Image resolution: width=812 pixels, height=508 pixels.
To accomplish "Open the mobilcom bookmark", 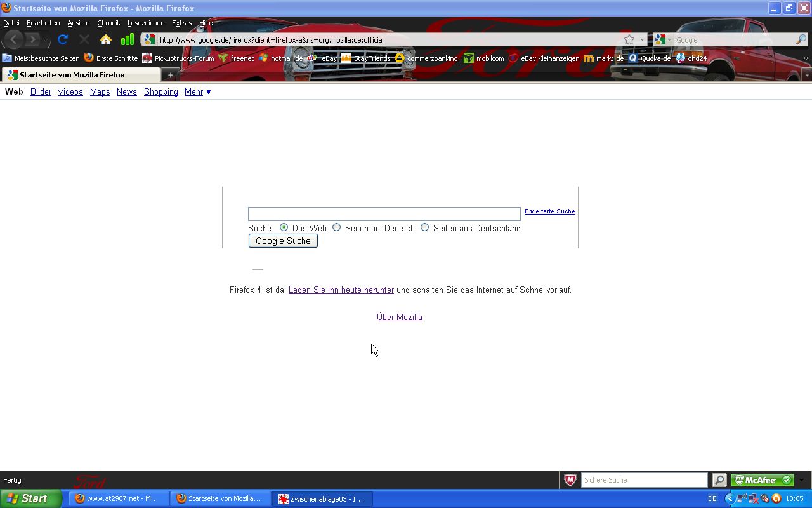I will (484, 58).
